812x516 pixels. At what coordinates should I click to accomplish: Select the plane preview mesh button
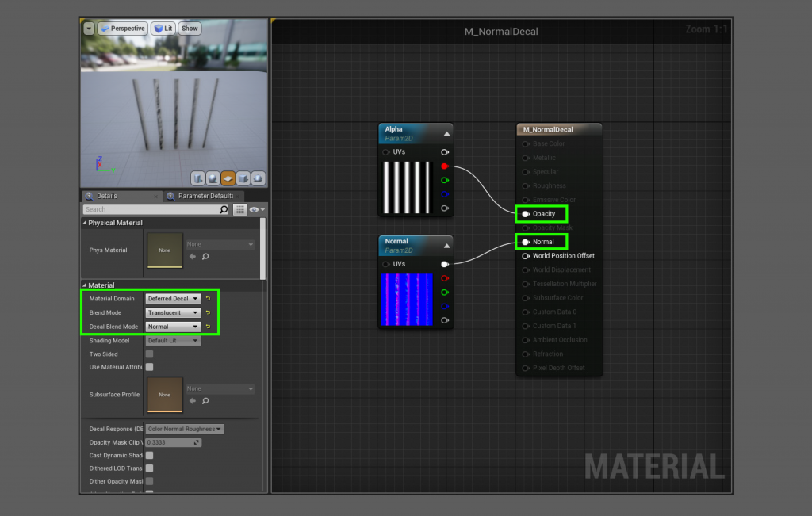[x=228, y=178]
